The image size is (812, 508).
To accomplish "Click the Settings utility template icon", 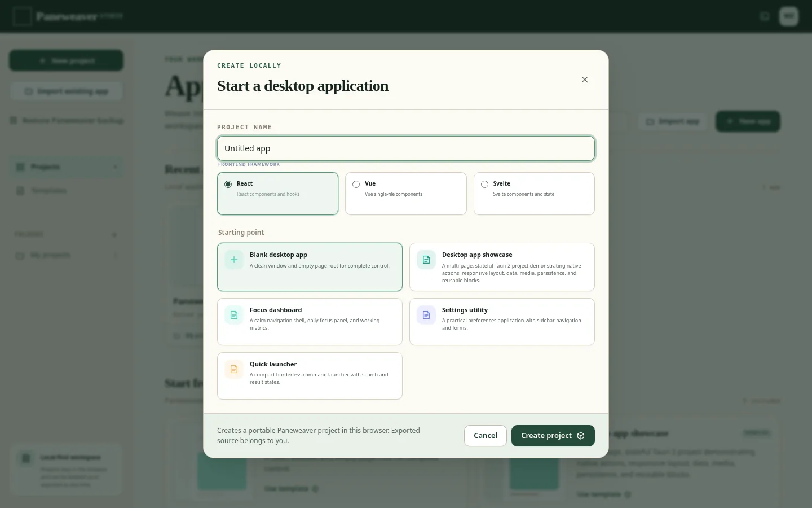I will (426, 315).
